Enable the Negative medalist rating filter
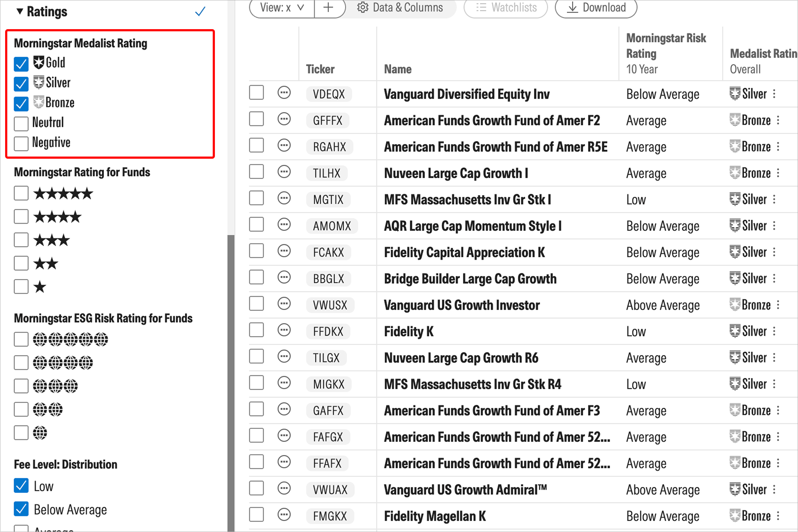 pos(21,144)
